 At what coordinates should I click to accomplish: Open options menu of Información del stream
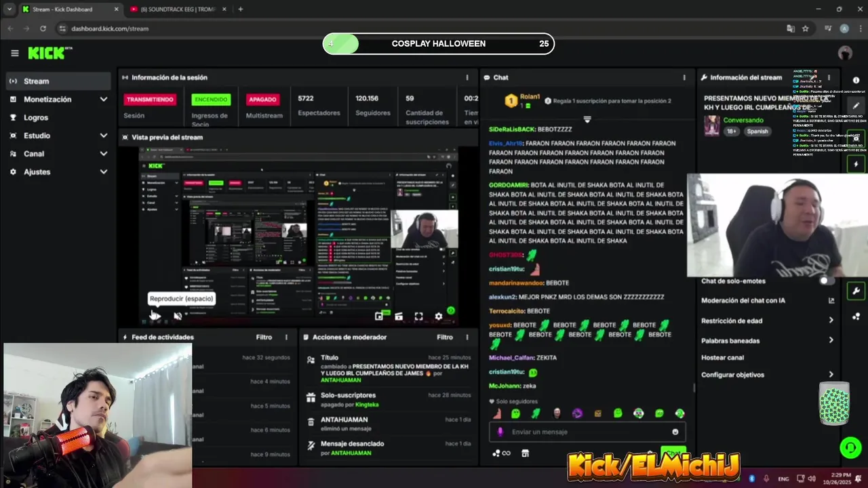(x=828, y=77)
